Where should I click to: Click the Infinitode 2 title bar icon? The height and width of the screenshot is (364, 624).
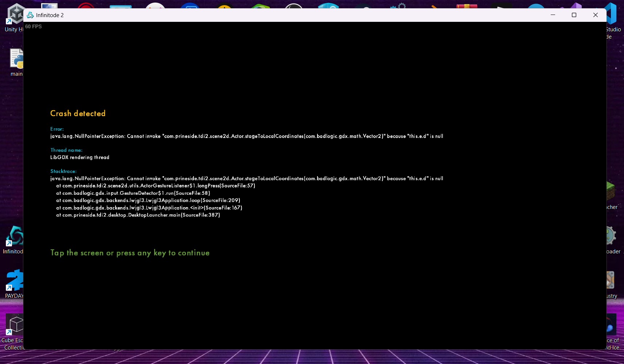(x=30, y=15)
